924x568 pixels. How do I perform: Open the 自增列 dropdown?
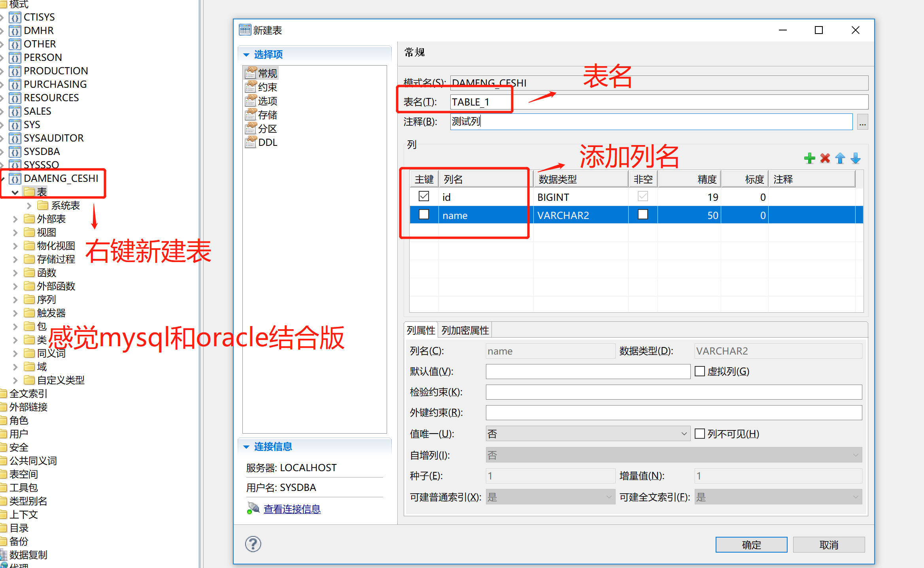coord(674,455)
